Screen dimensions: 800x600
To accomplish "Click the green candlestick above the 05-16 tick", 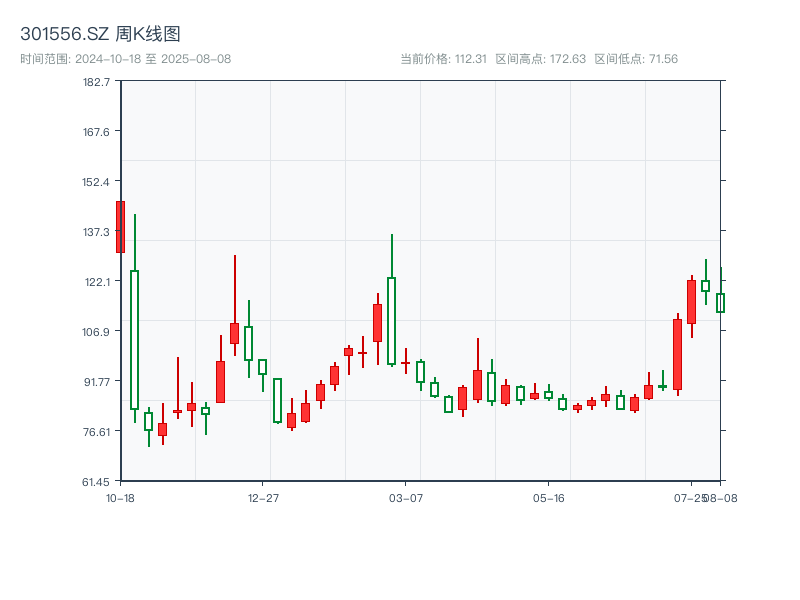I will click(548, 394).
